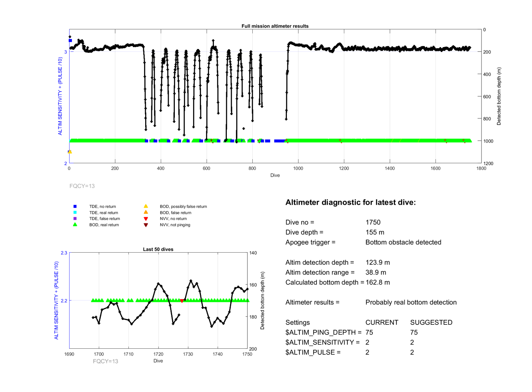Click the yellow triangle marker at full mission plot start
The width and height of the screenshot is (532, 392).
click(70, 152)
